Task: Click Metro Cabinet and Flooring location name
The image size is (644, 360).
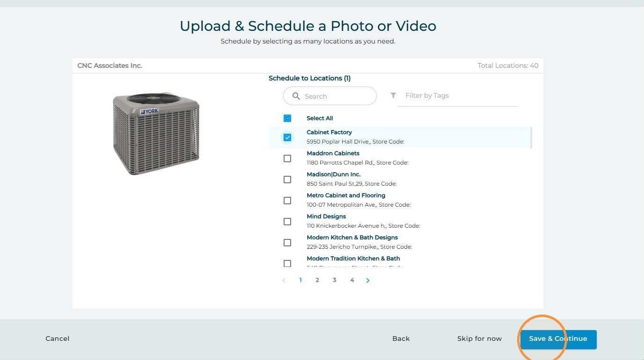Action: point(346,195)
